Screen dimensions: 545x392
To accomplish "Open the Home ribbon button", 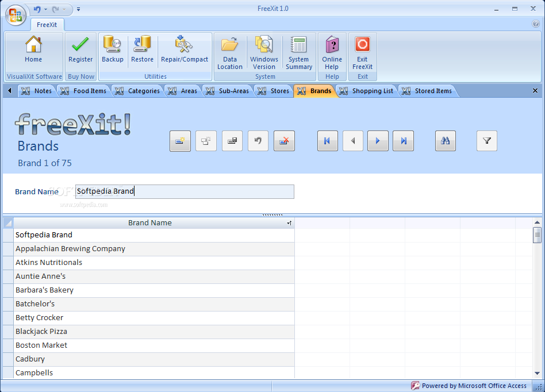I will pos(33,49).
